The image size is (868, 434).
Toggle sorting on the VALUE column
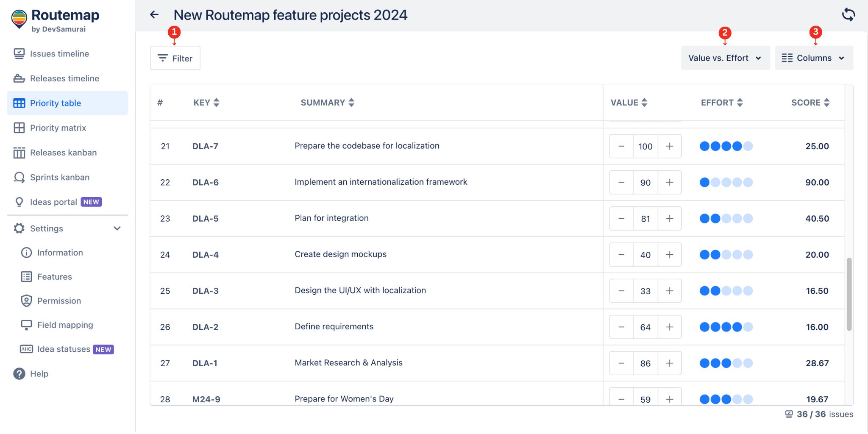644,103
